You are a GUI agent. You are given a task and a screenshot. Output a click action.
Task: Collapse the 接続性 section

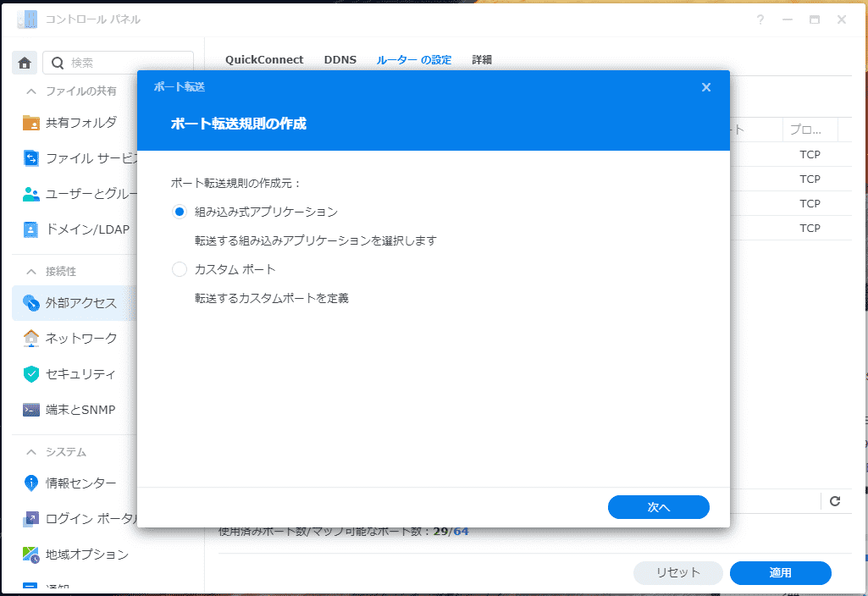pyautogui.click(x=31, y=272)
